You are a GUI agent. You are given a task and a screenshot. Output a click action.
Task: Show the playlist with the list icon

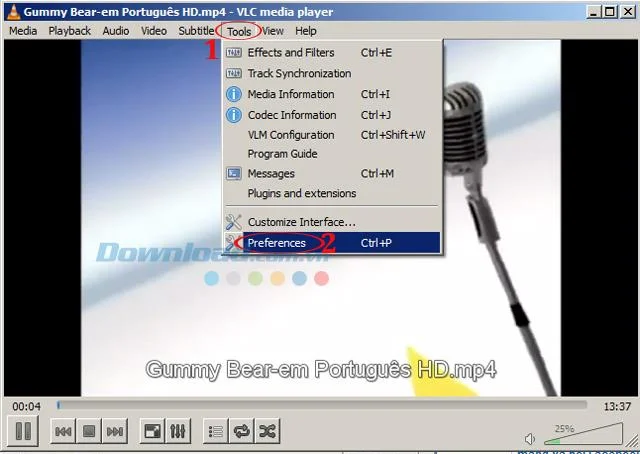(216, 431)
